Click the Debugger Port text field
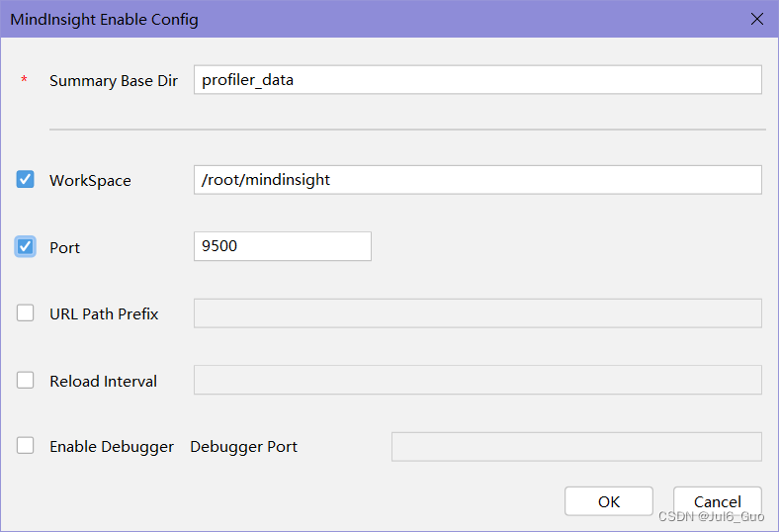The image size is (779, 532). (576, 447)
